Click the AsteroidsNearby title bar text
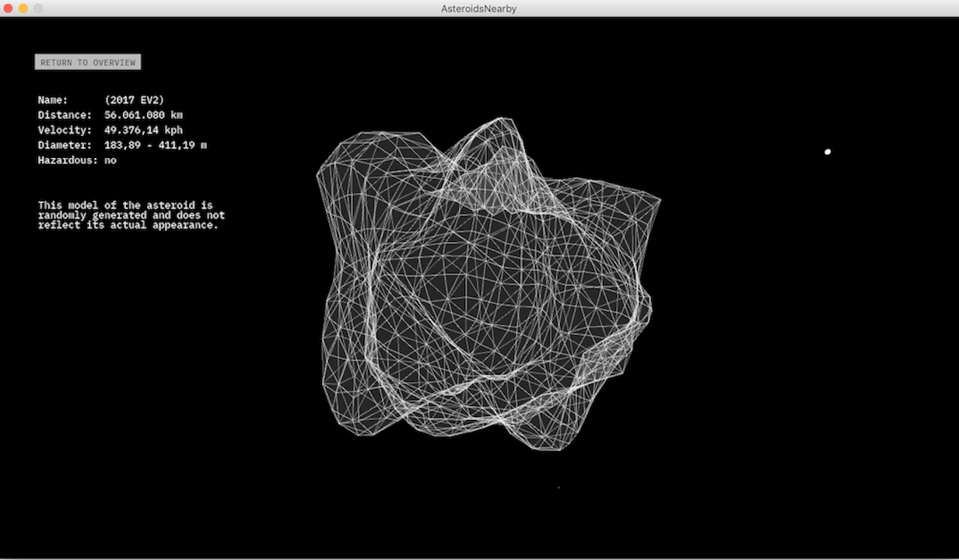The width and height of the screenshot is (959, 560). [x=478, y=9]
